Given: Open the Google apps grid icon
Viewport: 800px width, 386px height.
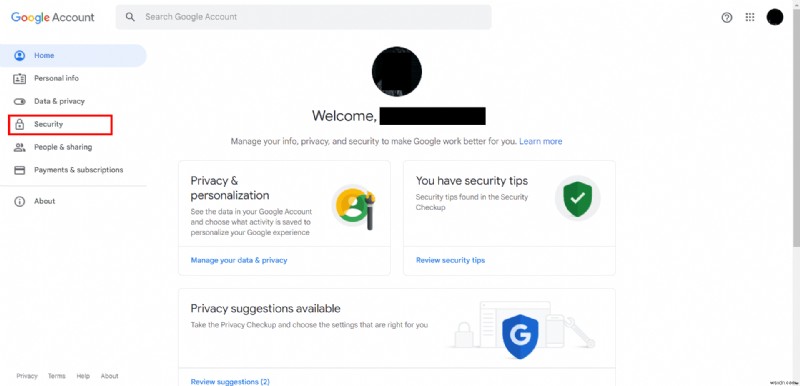Looking at the screenshot, I should click(x=749, y=17).
